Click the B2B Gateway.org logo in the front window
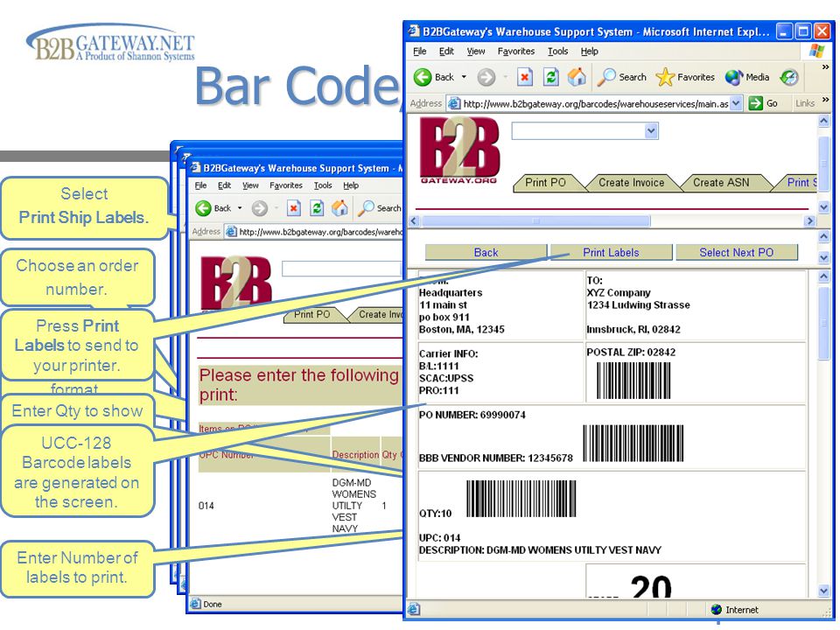Image resolution: width=840 pixels, height=630 pixels. (x=459, y=150)
